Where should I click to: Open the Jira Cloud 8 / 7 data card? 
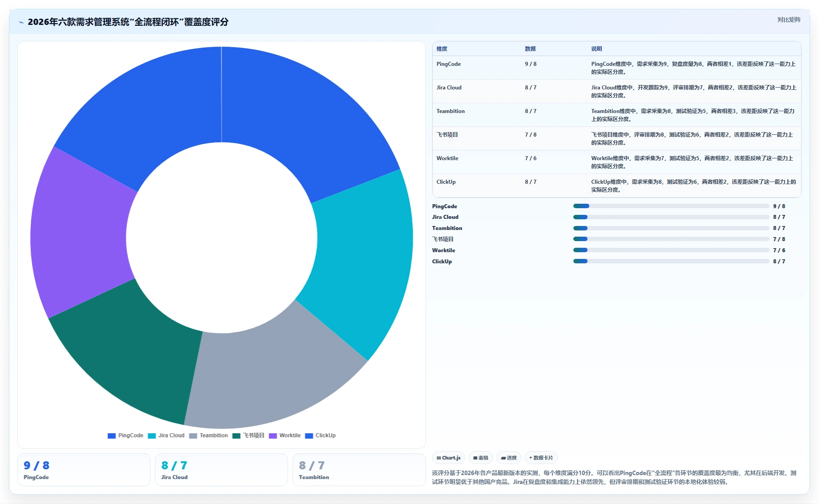coord(221,470)
